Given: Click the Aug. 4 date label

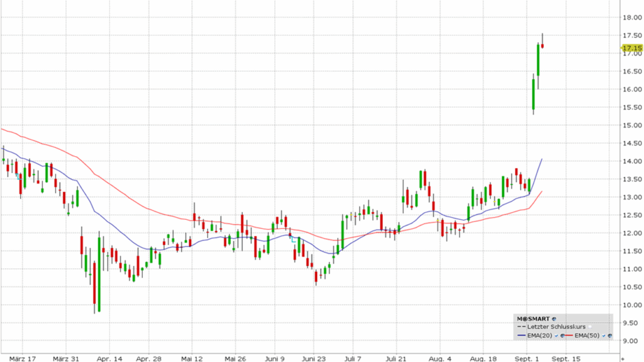Looking at the screenshot, I should (x=440, y=359).
